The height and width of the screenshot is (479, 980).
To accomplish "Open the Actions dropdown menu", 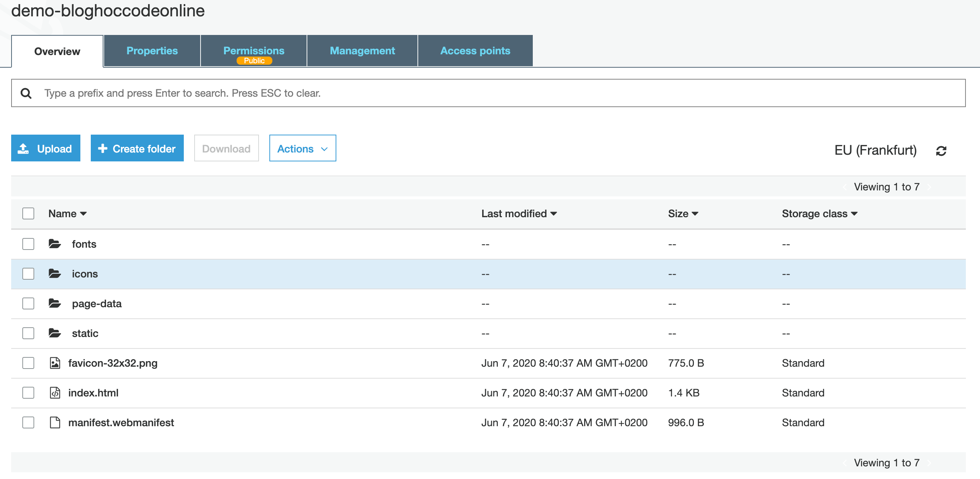I will tap(302, 148).
